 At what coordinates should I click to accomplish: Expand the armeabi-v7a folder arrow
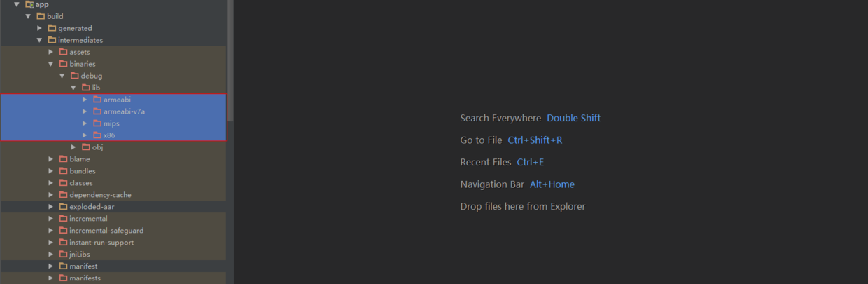[85, 111]
